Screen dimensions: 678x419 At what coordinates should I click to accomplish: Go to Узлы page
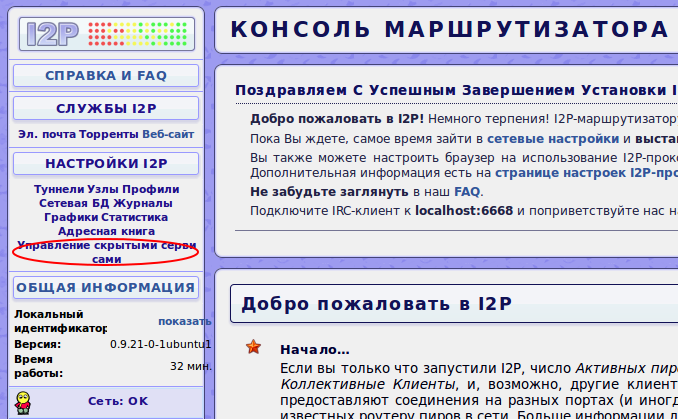(103, 189)
